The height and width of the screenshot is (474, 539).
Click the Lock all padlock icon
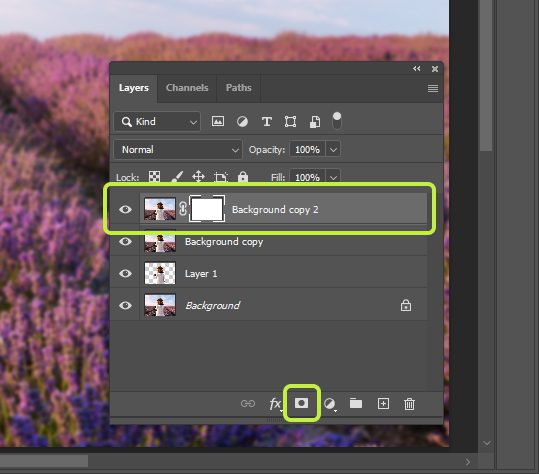[243, 177]
